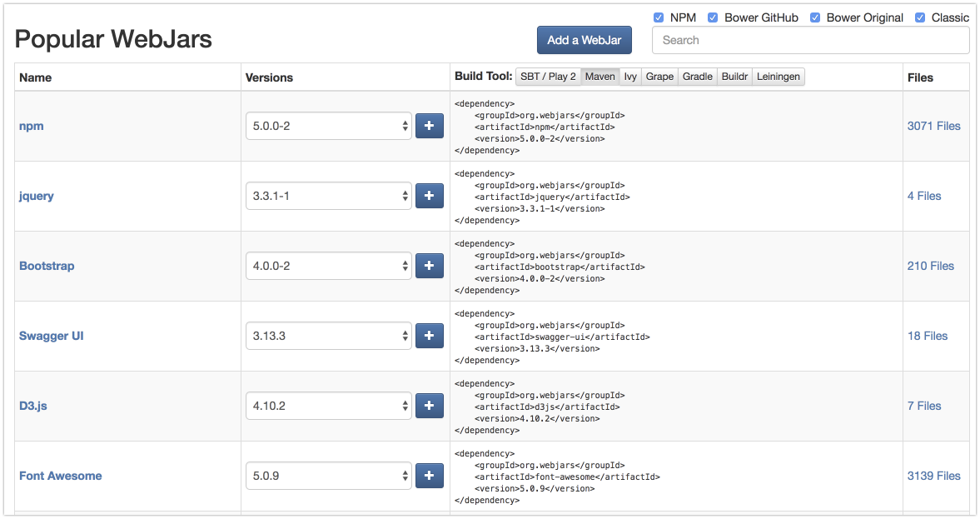Click the jquery Maven dependency snippet
Image resolution: width=980 pixels, height=519 pixels.
pyautogui.click(x=543, y=197)
